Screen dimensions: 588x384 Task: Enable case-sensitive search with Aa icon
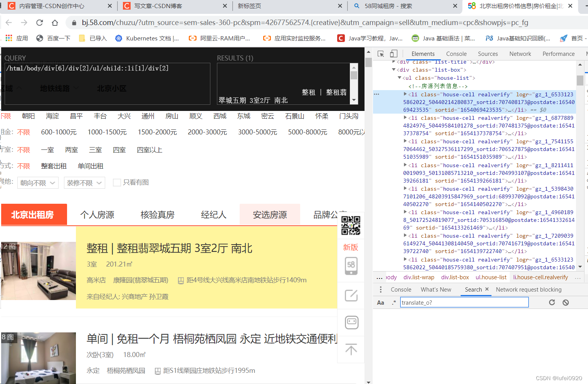[380, 302]
